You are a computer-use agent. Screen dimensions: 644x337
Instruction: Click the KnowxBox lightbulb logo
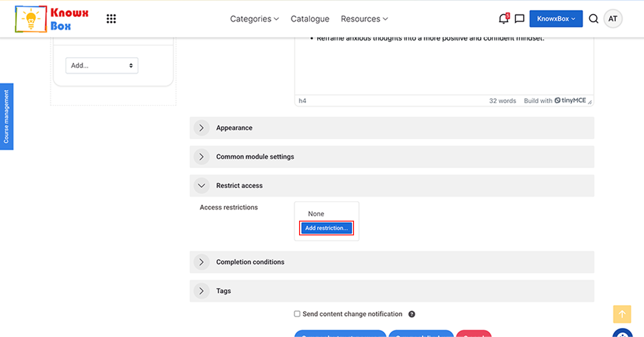pos(51,19)
